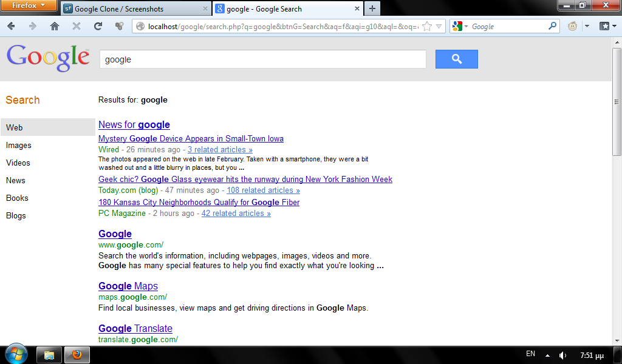Open the dropdown arrow beside the monkey icon
The width and height of the screenshot is (622, 364).
[587, 27]
